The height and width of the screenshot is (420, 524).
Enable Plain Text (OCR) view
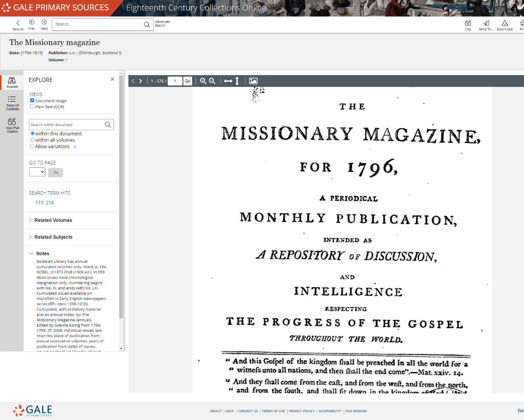pyautogui.click(x=32, y=106)
